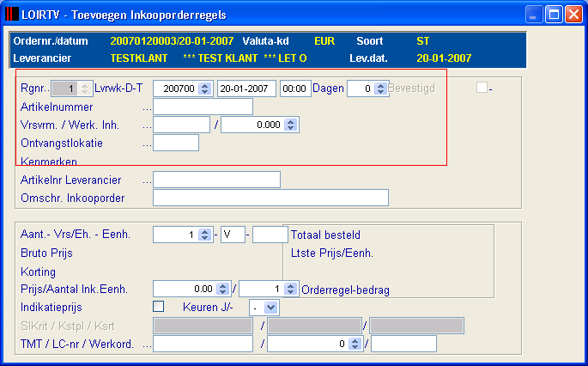Image resolution: width=588 pixels, height=366 pixels.
Task: Adjust the Lvrwk 200700 spinner
Action: tap(205, 88)
